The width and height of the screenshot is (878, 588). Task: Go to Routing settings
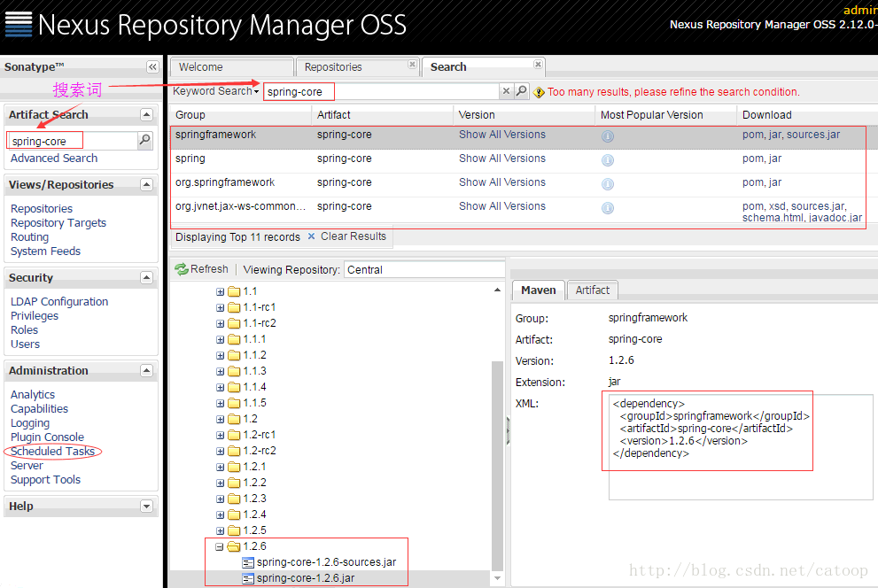pyautogui.click(x=29, y=237)
